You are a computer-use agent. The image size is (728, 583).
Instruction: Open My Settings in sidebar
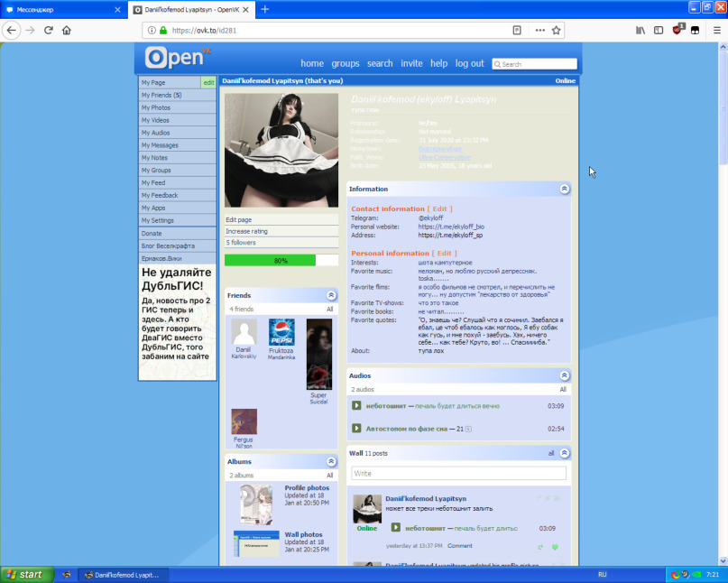coord(178,220)
